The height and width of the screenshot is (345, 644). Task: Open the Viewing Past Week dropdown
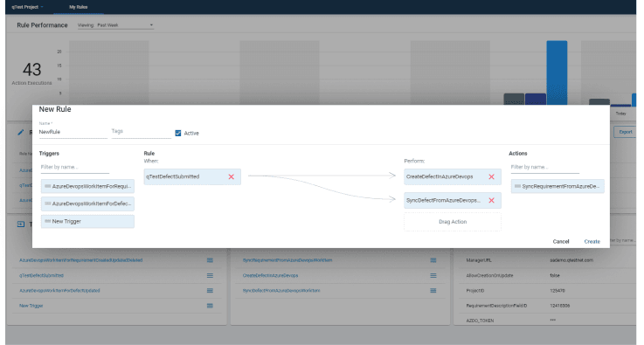point(115,25)
